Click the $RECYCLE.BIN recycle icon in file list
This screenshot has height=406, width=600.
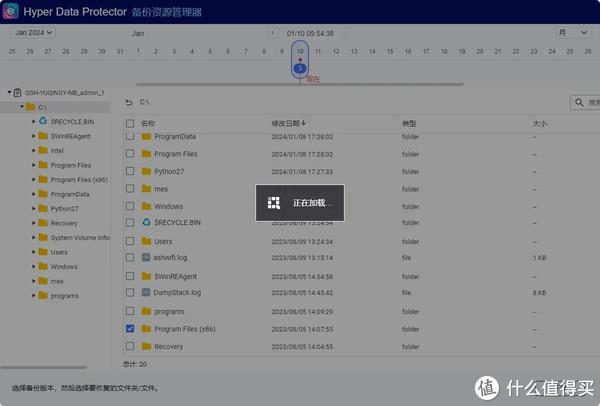pyautogui.click(x=146, y=222)
